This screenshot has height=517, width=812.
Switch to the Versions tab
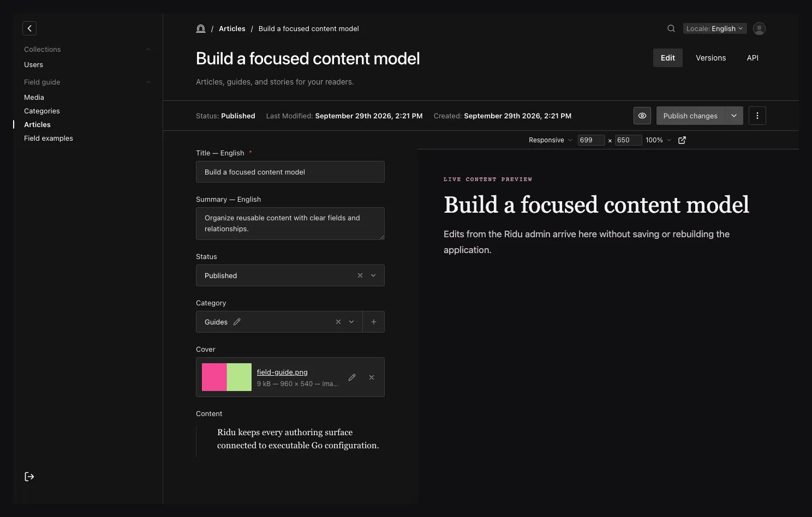(x=710, y=58)
